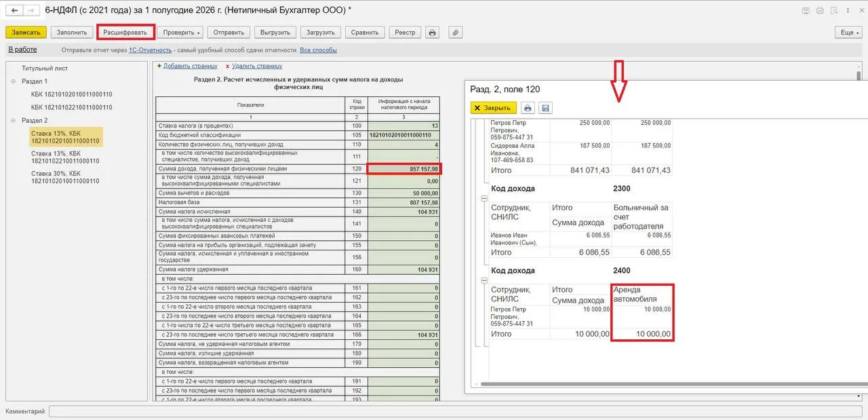Save decoding with the floppy disk icon
This screenshot has height=420, width=868.
tap(546, 108)
